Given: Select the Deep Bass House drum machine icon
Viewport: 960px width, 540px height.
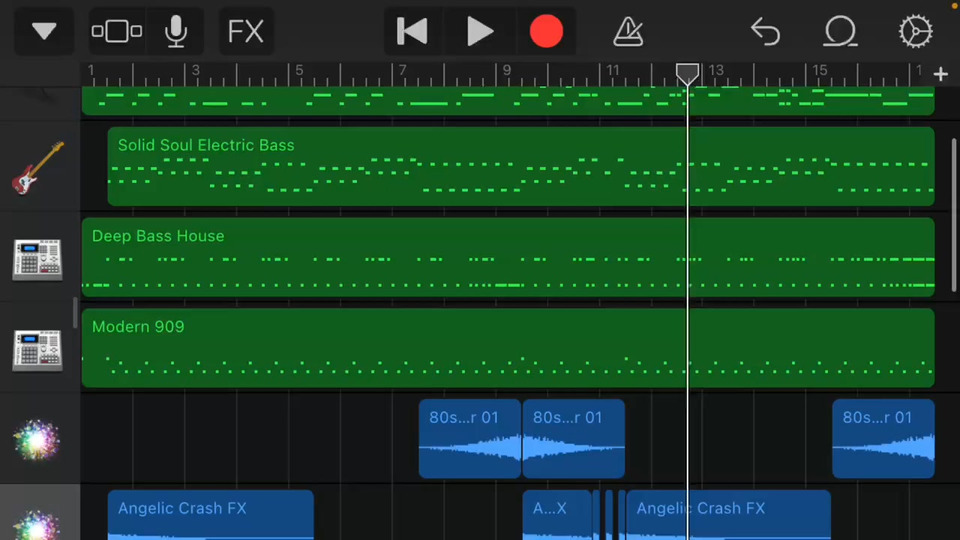Looking at the screenshot, I should [x=37, y=260].
